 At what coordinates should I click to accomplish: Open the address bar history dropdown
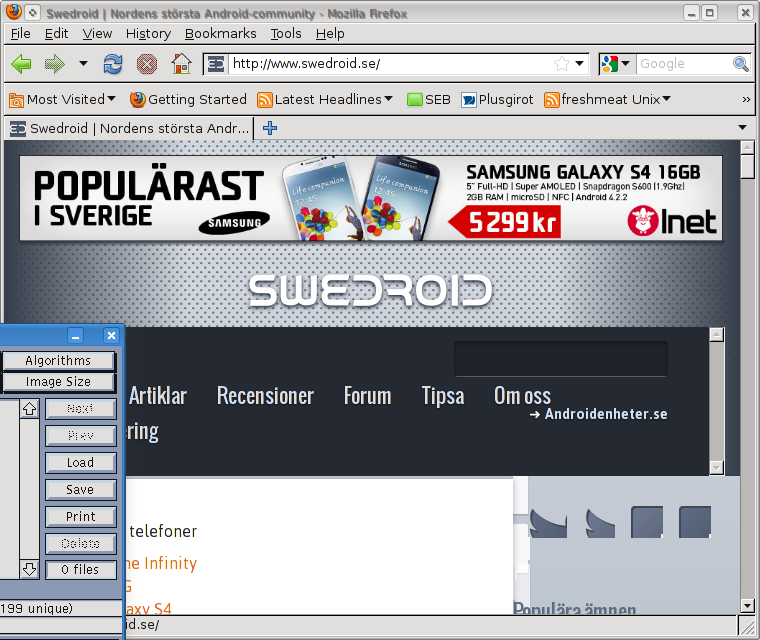click(x=579, y=64)
